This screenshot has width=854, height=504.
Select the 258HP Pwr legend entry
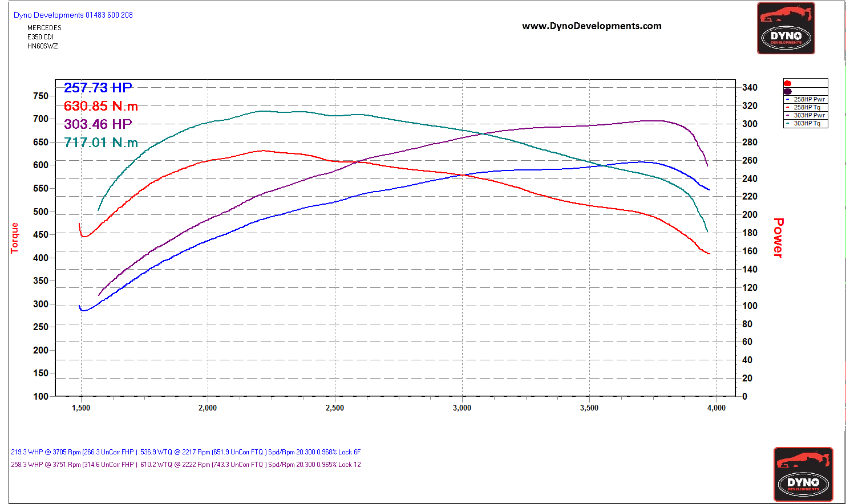(x=808, y=99)
